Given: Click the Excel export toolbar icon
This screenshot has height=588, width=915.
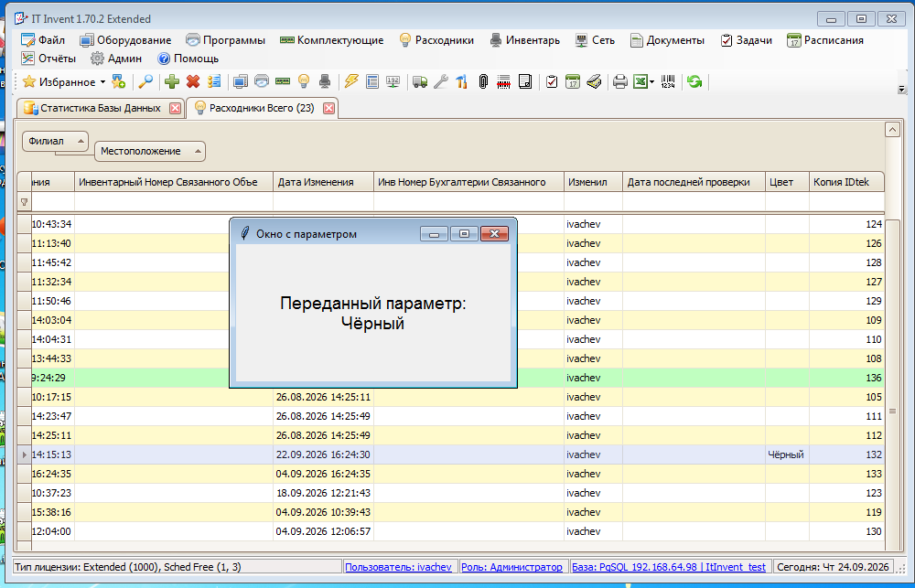Looking at the screenshot, I should tap(640, 81).
